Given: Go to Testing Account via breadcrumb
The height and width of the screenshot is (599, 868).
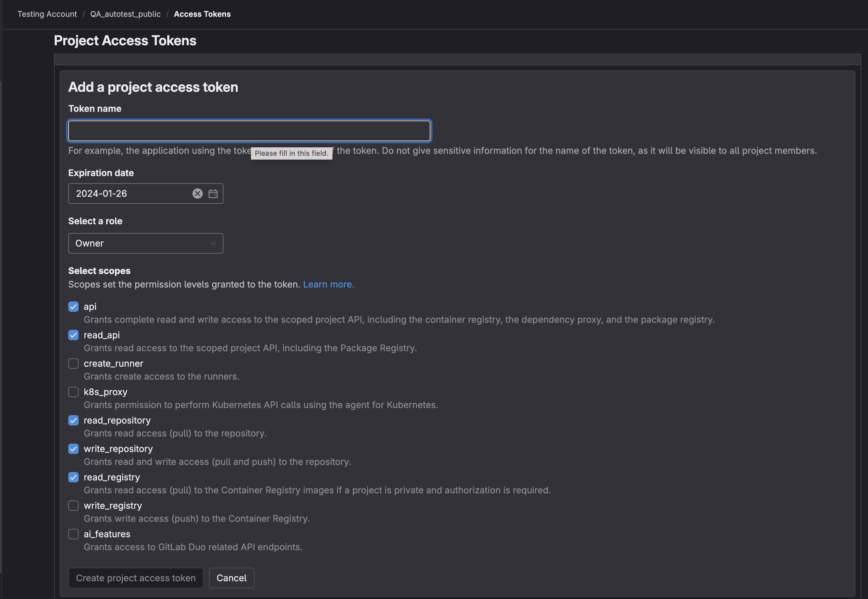Looking at the screenshot, I should pos(47,14).
